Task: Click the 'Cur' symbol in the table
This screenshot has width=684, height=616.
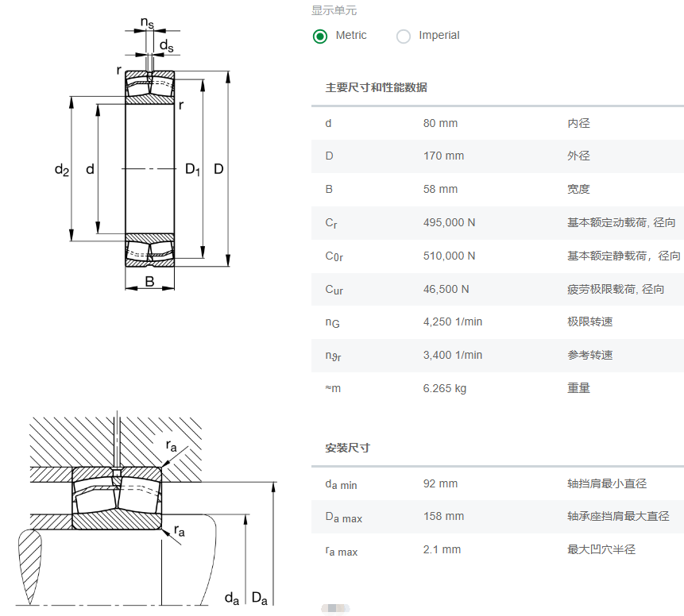Action: pos(334,290)
